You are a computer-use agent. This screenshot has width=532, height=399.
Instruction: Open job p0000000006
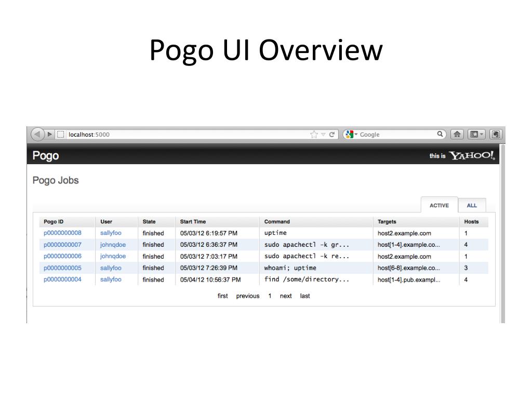[x=62, y=256]
